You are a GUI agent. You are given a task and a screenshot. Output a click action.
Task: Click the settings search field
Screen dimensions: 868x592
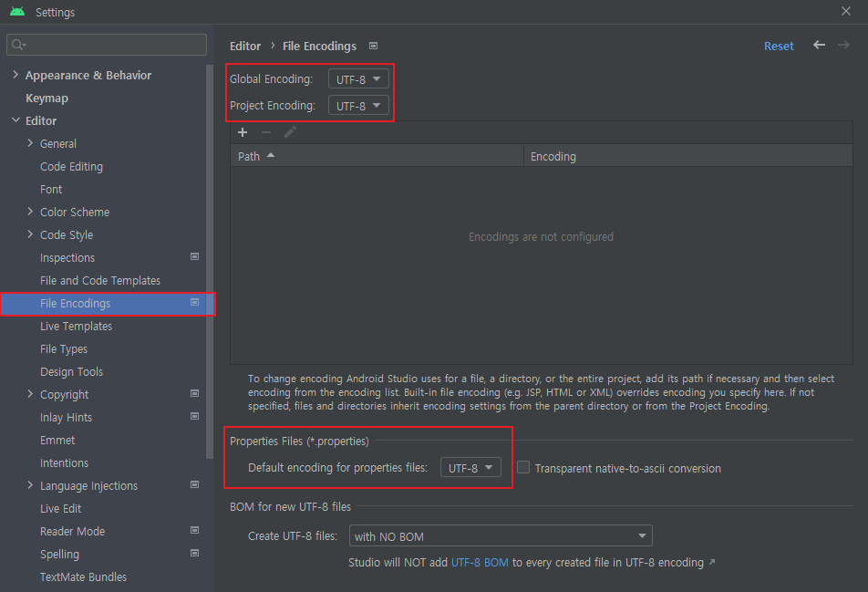tap(107, 45)
